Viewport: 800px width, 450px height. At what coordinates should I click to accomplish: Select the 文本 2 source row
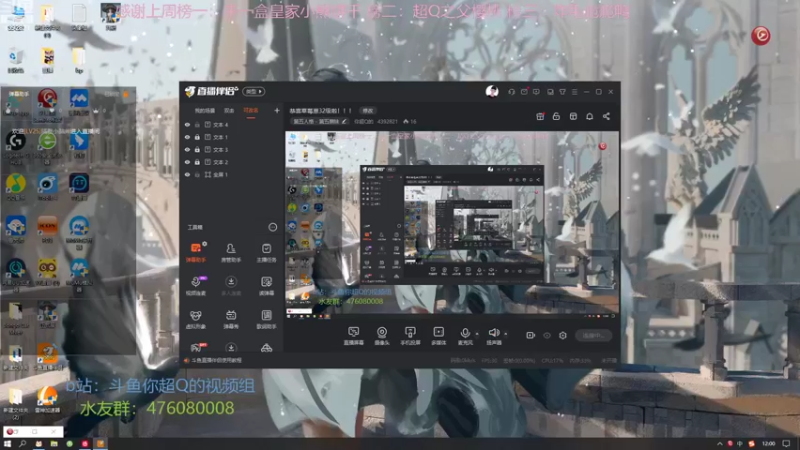(x=232, y=162)
